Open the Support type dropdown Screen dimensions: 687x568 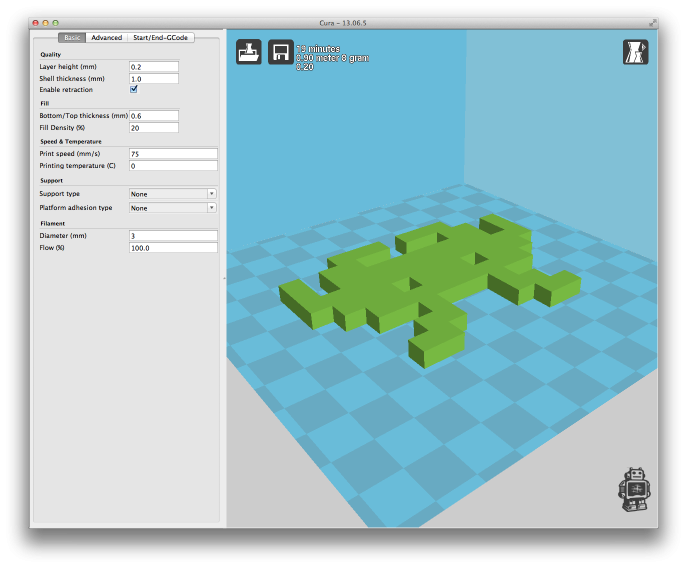coord(173,194)
